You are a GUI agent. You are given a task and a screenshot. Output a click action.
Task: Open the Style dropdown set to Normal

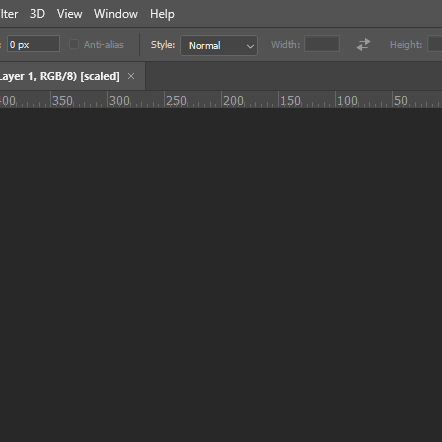pyautogui.click(x=219, y=45)
